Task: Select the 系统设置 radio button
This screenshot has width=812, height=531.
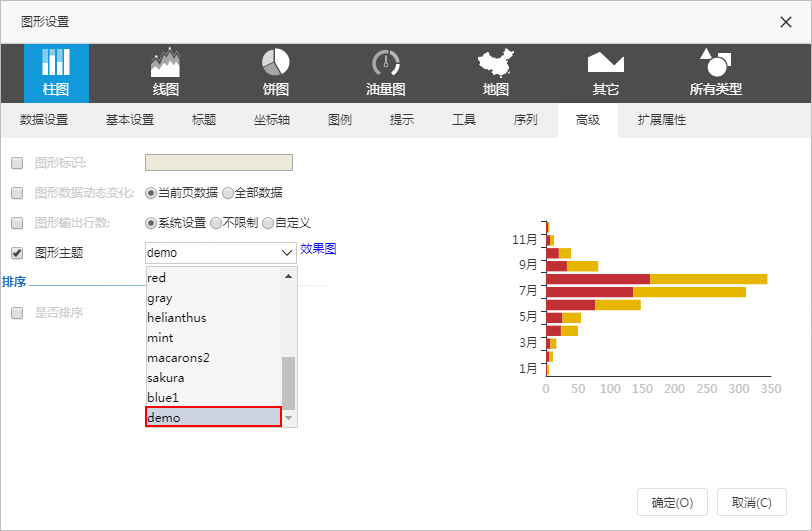Action: (151, 223)
